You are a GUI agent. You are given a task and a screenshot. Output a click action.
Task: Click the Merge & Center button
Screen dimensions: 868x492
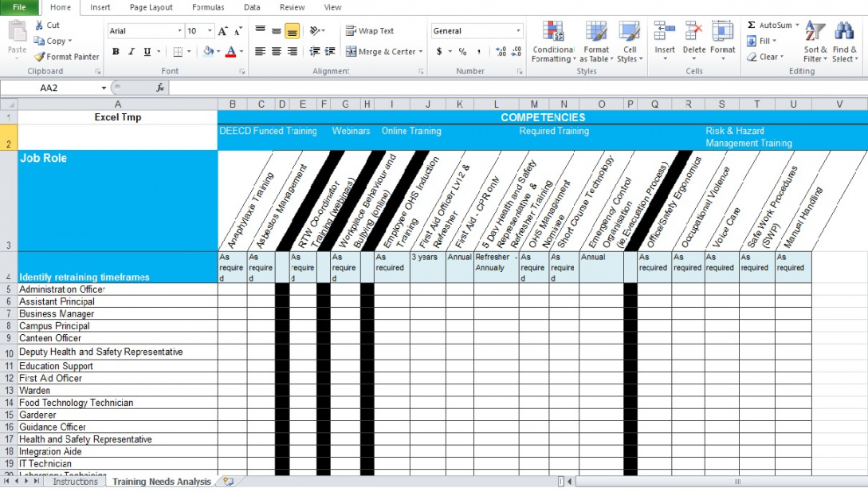381,52
